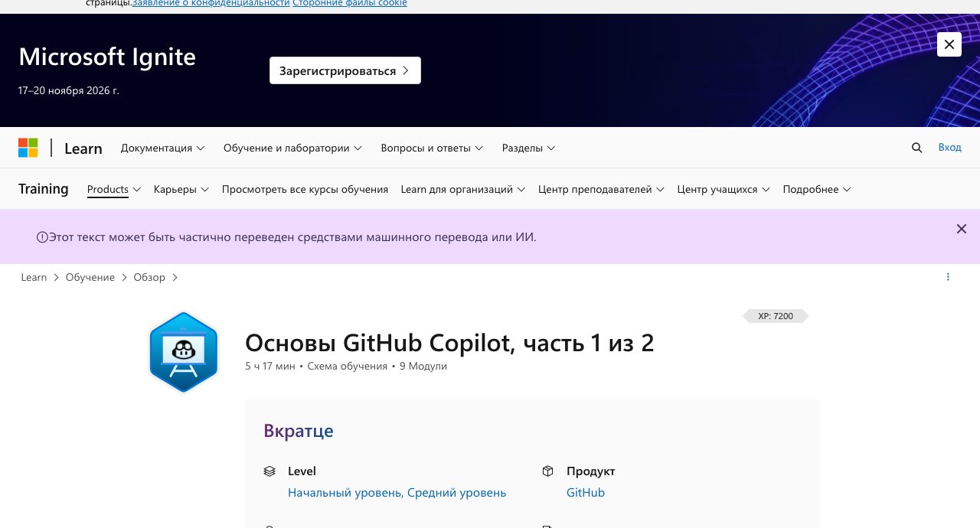Dismiss the machine translation notice
This screenshot has height=528, width=980.
[x=962, y=229]
